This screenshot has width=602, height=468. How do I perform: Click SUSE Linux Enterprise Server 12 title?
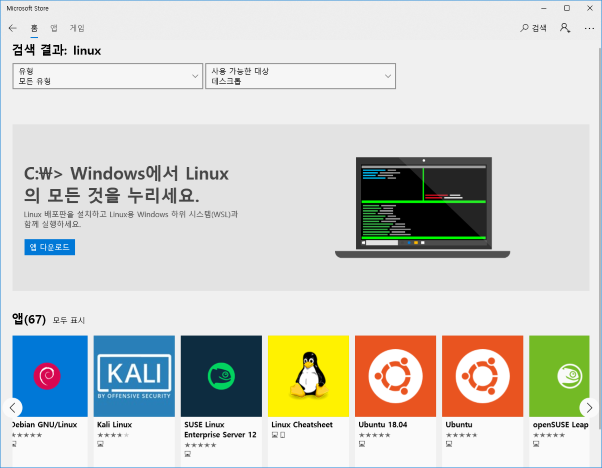220,430
